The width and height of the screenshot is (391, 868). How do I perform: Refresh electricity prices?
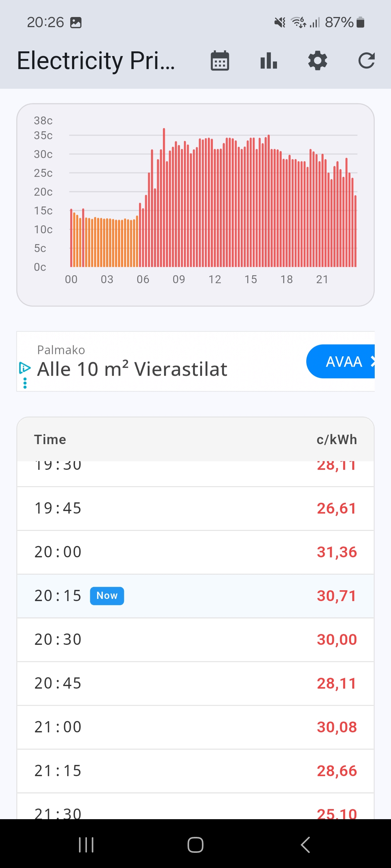coord(366,60)
